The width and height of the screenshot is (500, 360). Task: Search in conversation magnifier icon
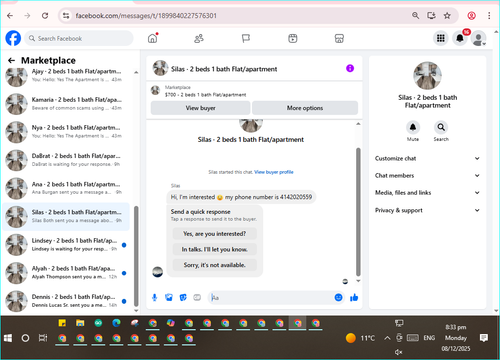pyautogui.click(x=441, y=127)
